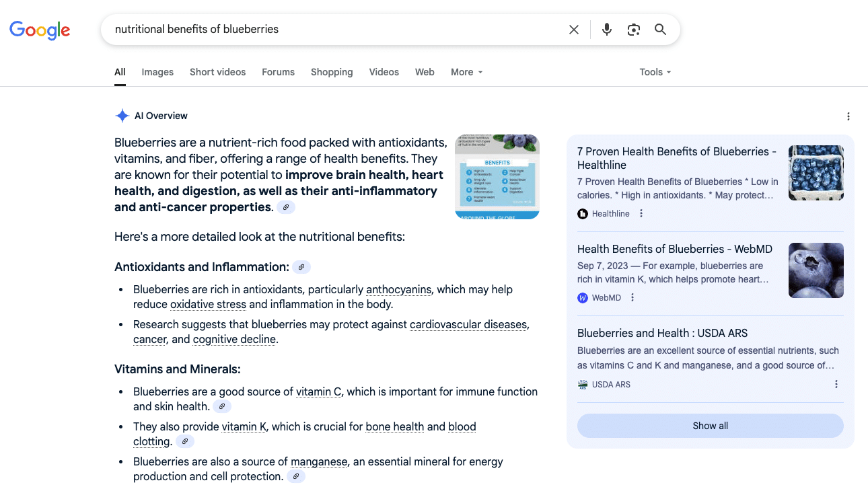Click the cancer underlined term

coord(149,340)
